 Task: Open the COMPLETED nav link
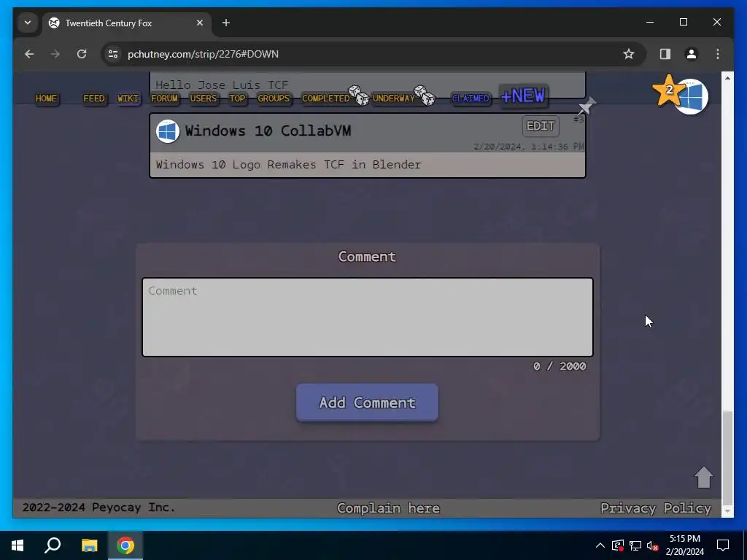(x=326, y=98)
